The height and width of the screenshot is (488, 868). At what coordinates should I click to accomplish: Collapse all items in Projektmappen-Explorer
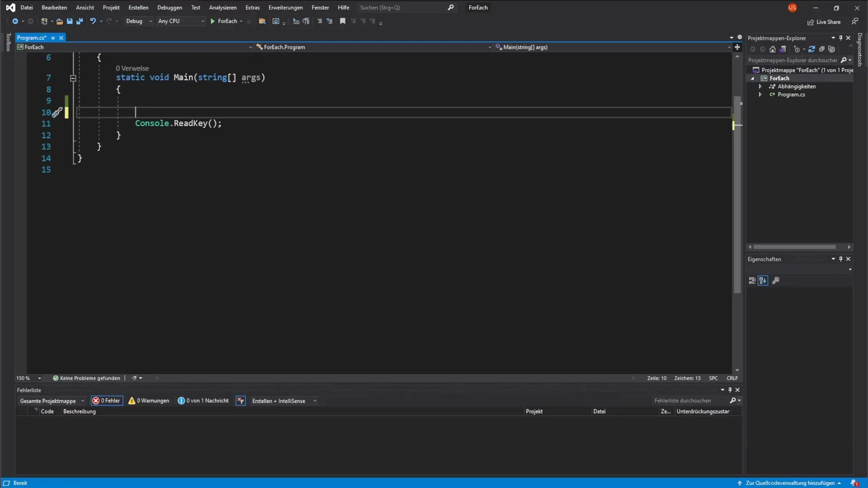point(822,49)
